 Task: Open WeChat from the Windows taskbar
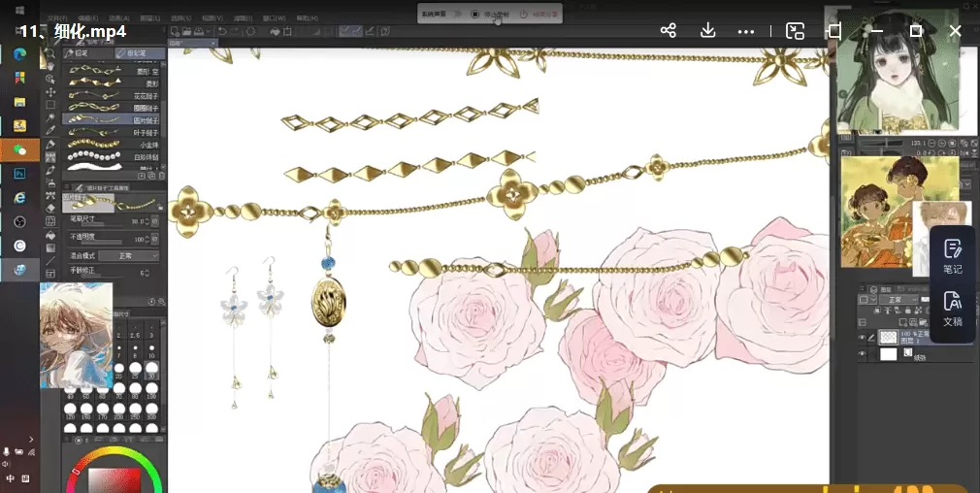pos(19,149)
